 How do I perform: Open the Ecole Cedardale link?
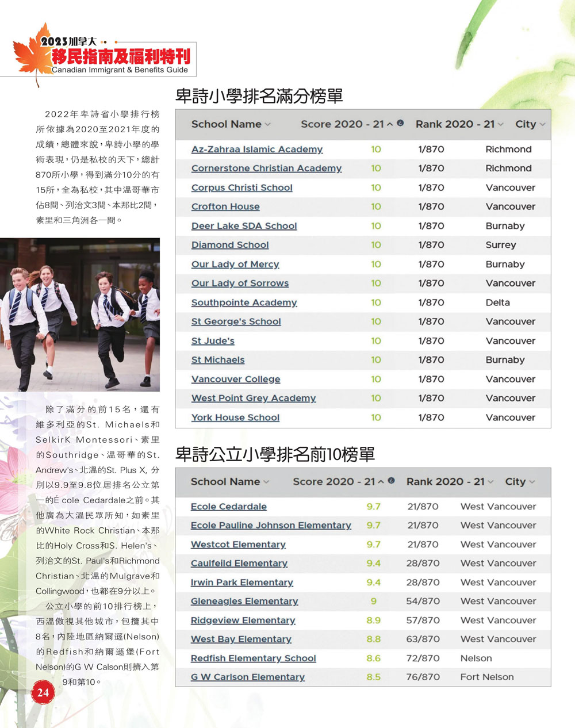229,507
